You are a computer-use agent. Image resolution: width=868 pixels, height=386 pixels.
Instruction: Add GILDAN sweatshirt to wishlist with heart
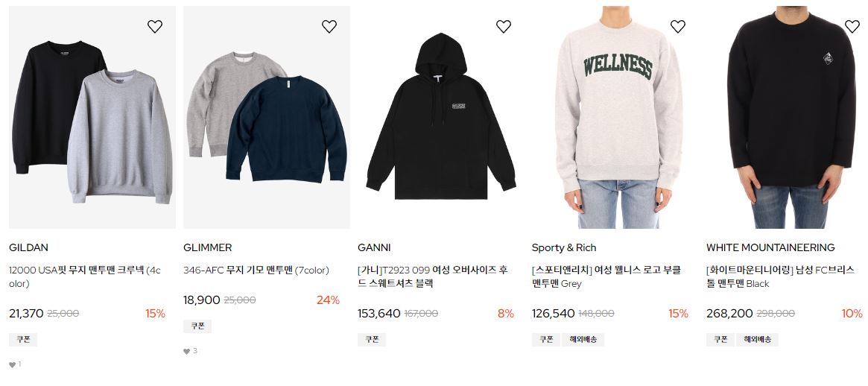[155, 26]
